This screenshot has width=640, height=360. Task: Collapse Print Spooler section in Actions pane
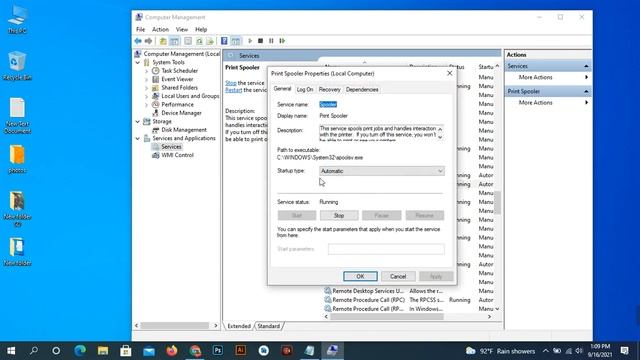586,91
